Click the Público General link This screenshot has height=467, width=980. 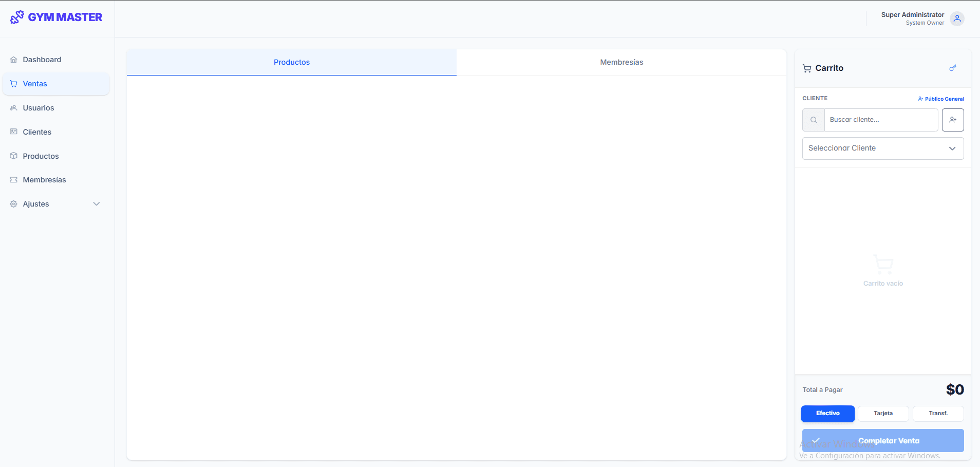pyautogui.click(x=944, y=99)
